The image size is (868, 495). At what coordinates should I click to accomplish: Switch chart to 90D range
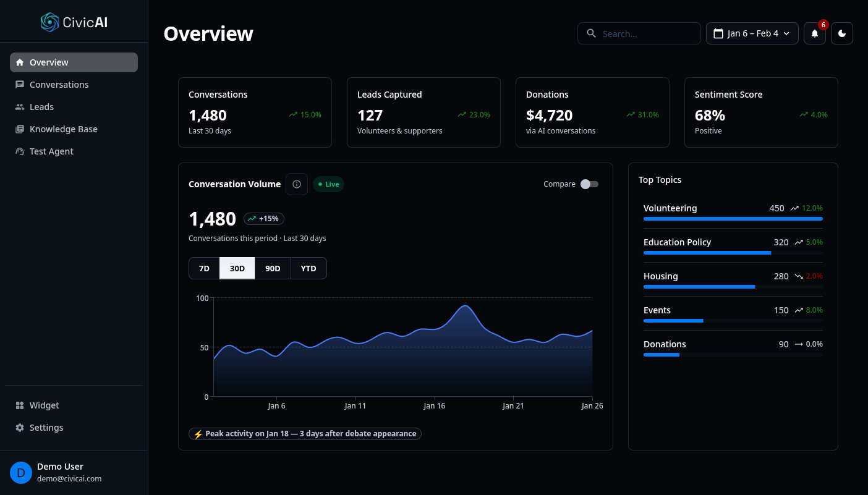tap(273, 268)
